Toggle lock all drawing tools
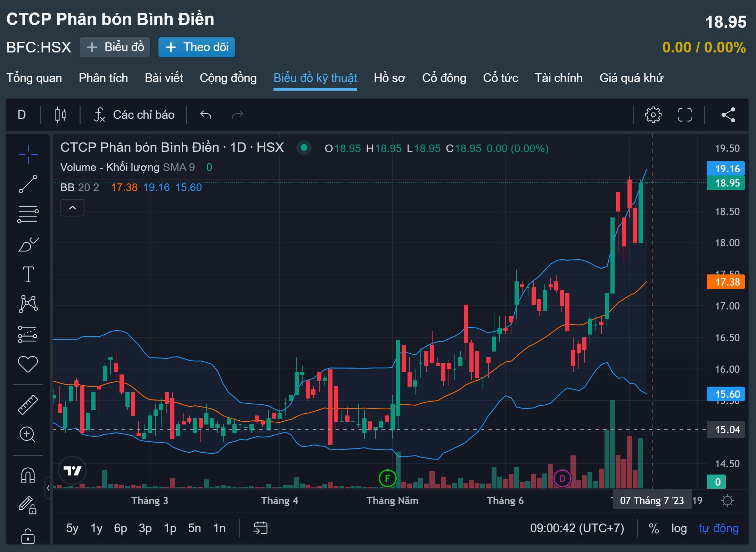Image resolution: width=756 pixels, height=552 pixels. click(28, 536)
